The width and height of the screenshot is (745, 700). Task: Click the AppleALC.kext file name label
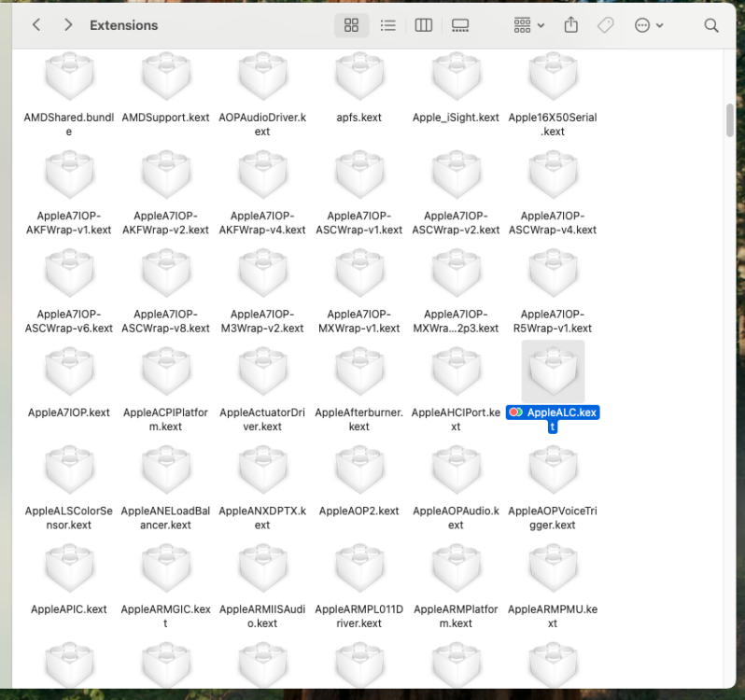click(553, 419)
